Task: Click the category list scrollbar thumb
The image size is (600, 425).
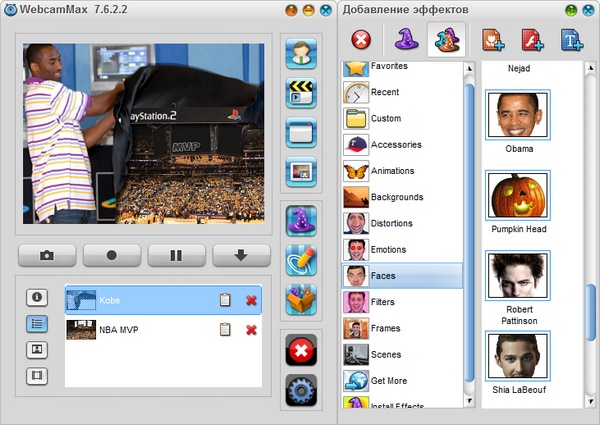Action: [x=470, y=233]
